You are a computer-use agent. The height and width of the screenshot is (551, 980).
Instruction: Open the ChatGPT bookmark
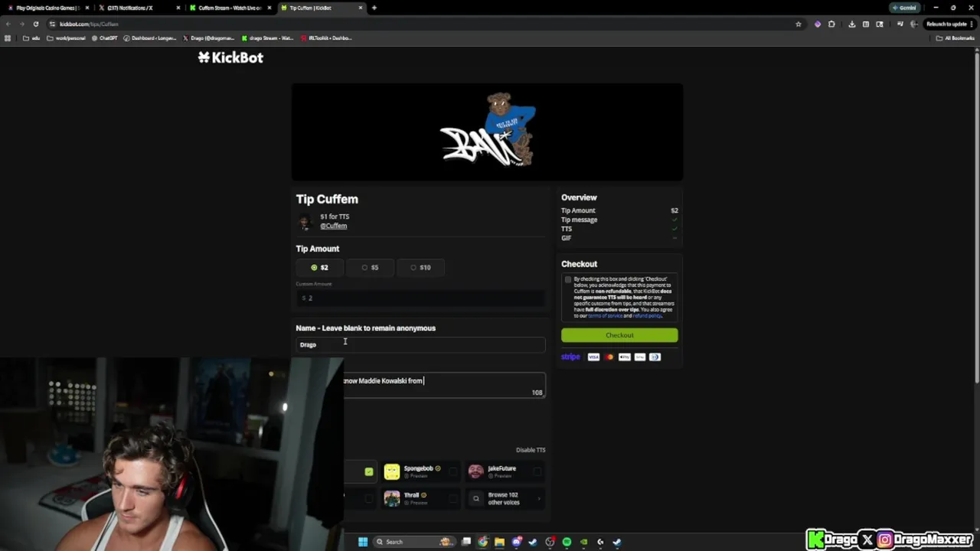(x=104, y=37)
